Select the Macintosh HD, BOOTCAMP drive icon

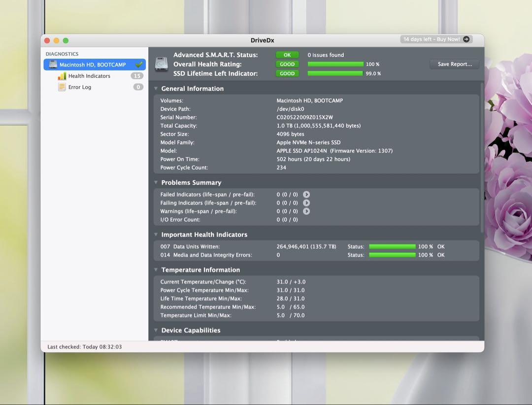[53, 65]
